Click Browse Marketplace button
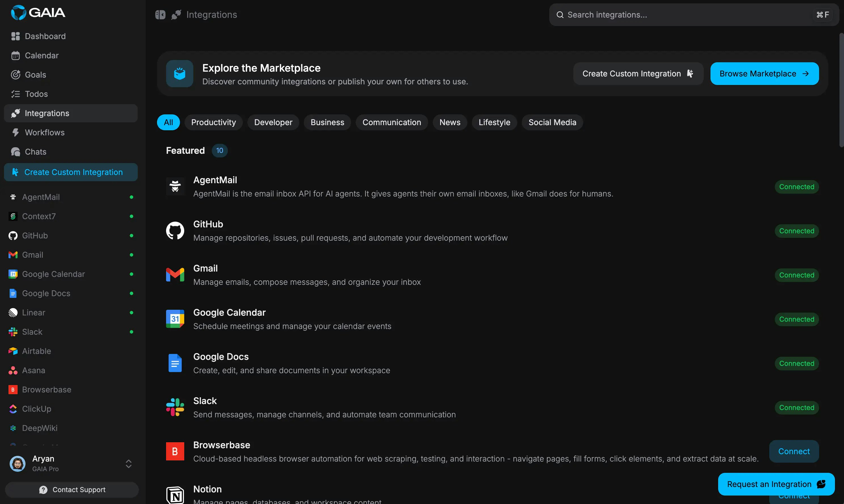 click(x=764, y=74)
